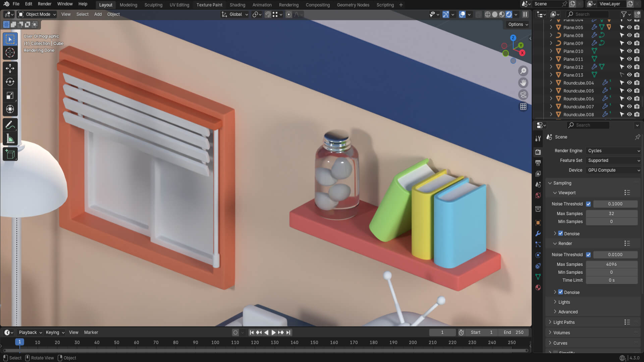
Task: Activate the Annotate tool
Action: click(10, 125)
